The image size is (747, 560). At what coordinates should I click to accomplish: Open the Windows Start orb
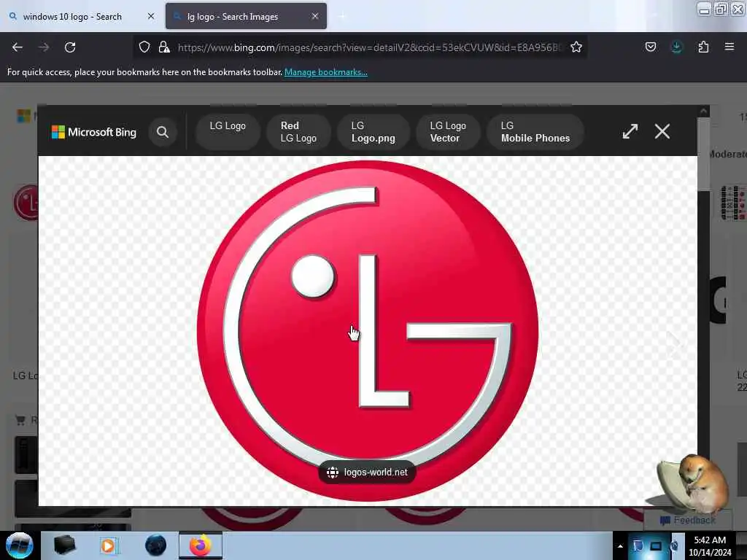tap(19, 545)
